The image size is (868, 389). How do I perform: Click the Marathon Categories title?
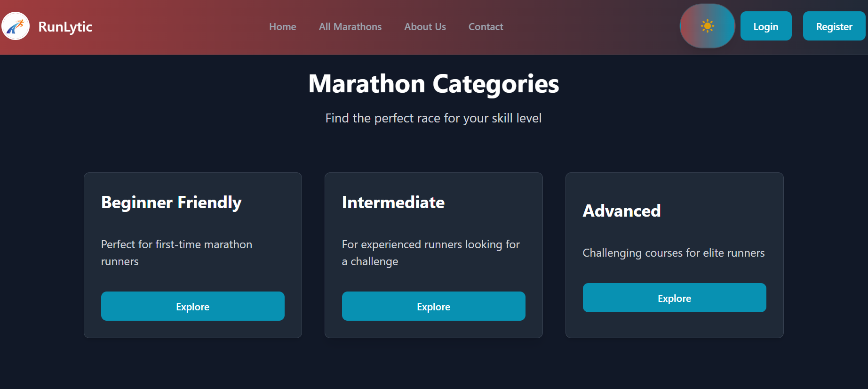[x=434, y=84]
